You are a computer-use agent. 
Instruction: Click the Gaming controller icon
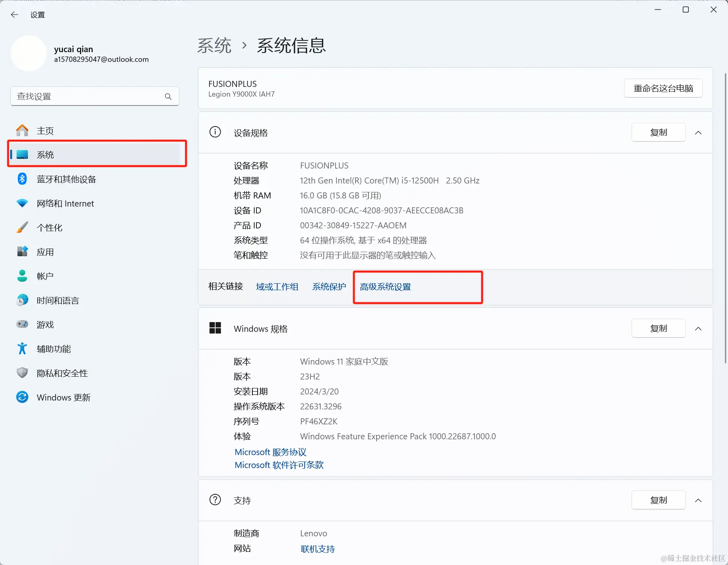(x=22, y=324)
